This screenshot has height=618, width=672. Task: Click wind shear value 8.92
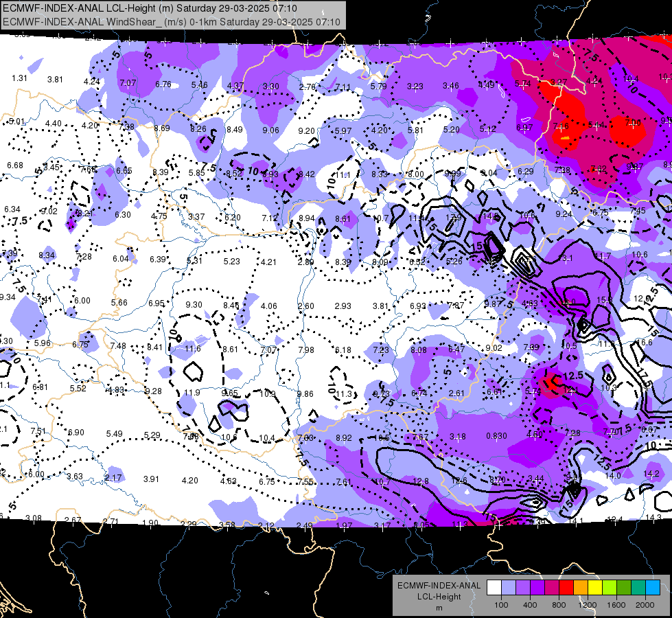click(x=344, y=438)
